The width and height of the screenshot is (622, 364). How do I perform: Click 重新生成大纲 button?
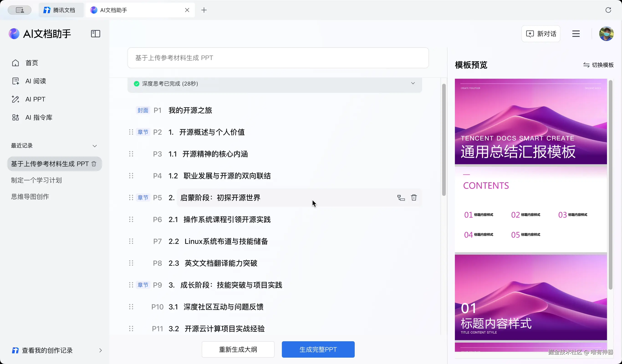click(238, 349)
